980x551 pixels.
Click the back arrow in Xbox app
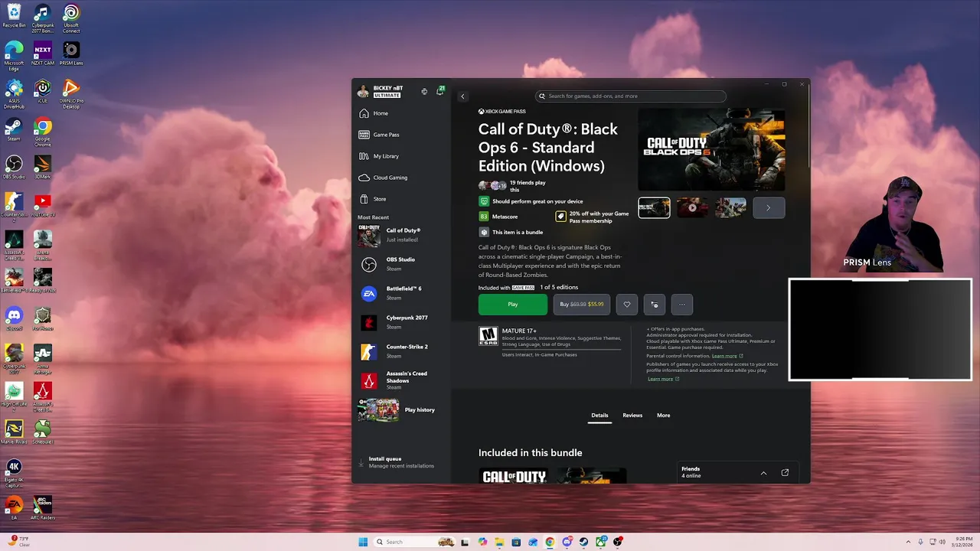pos(462,96)
